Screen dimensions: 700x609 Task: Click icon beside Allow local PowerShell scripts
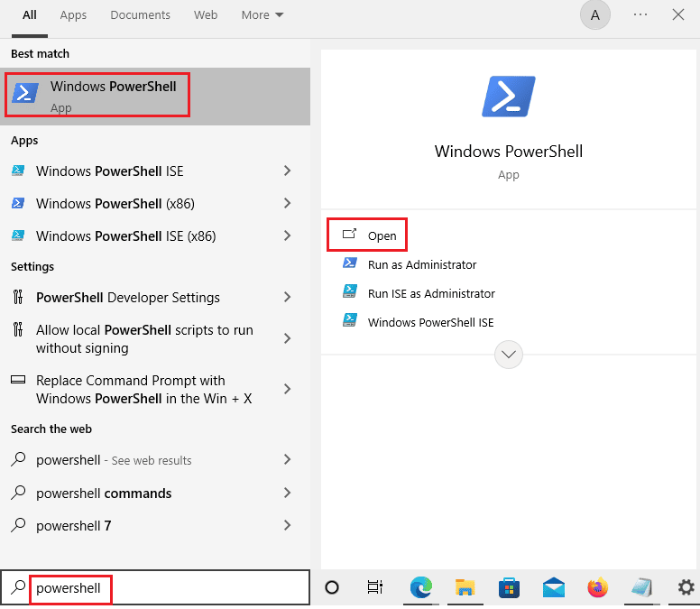click(x=18, y=329)
